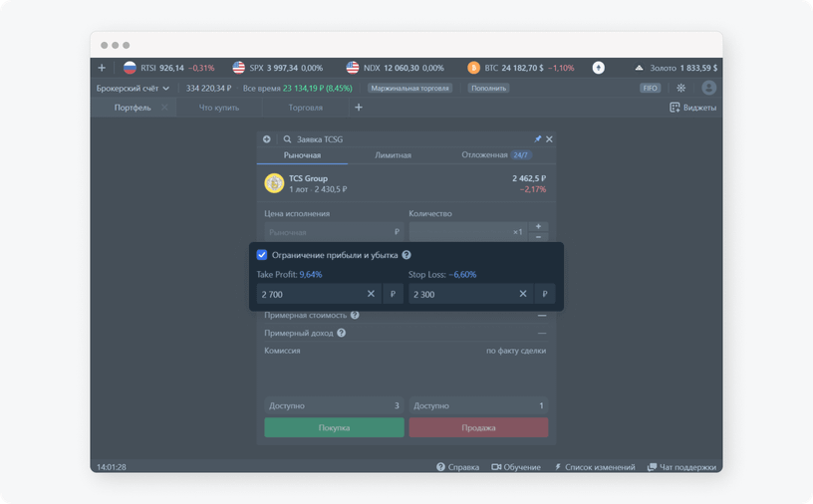Click the Ethereum ticker icon
Screen dimensions: 813x504
tap(599, 68)
